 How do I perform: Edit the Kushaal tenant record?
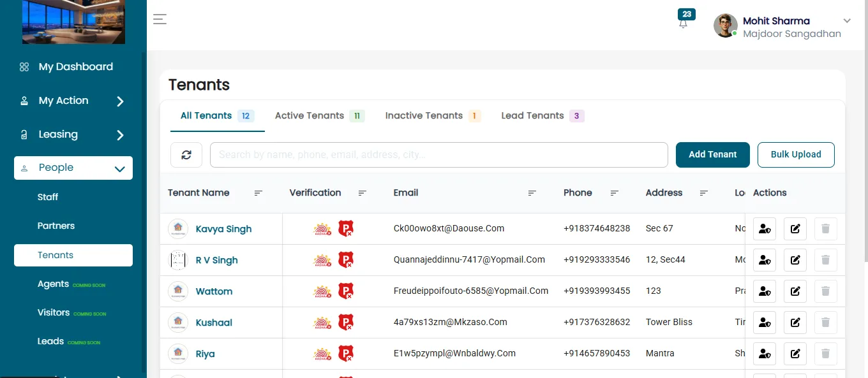pyautogui.click(x=795, y=323)
